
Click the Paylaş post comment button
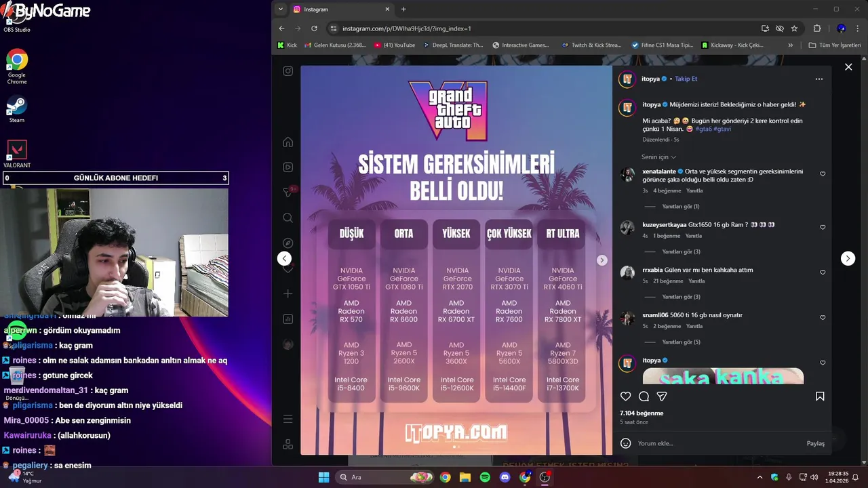click(815, 443)
